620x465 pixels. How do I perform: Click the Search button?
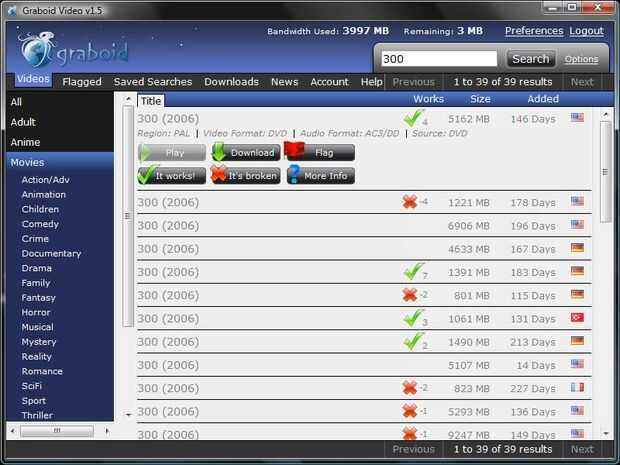(x=531, y=59)
